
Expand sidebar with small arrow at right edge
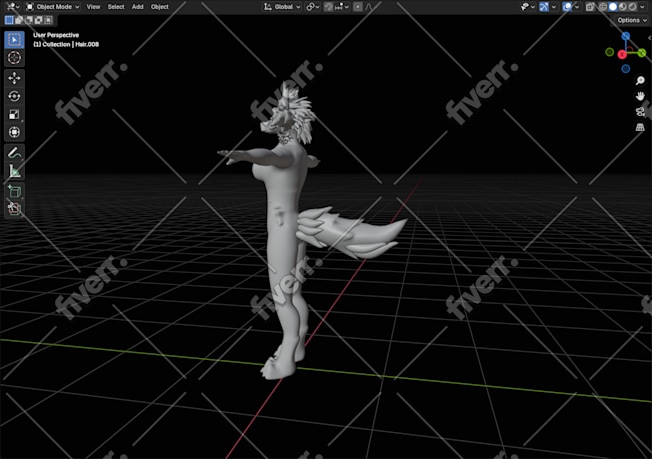pos(649,37)
